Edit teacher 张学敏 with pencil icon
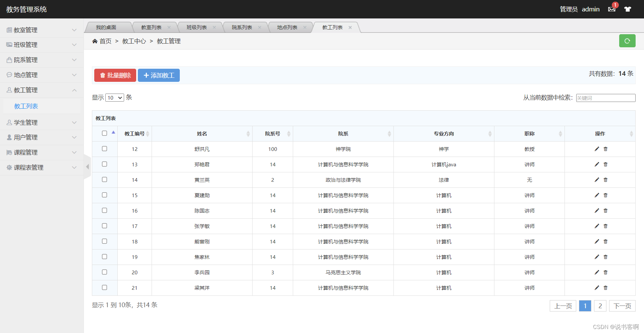Image resolution: width=644 pixels, height=333 pixels. 597,226
